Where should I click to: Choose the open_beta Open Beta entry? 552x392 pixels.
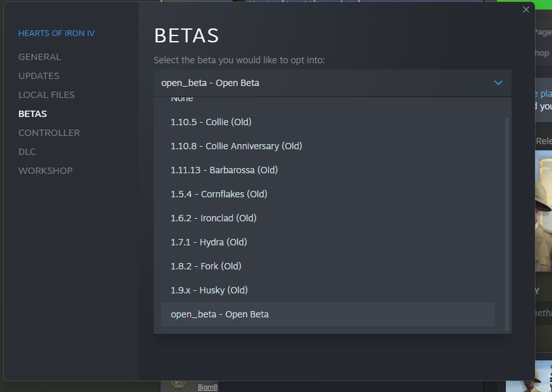click(x=218, y=314)
